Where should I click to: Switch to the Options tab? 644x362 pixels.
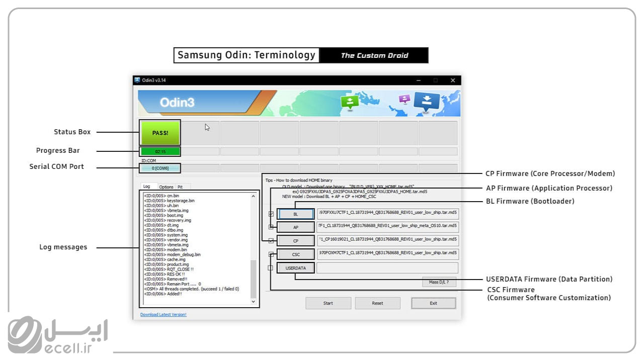point(166,187)
